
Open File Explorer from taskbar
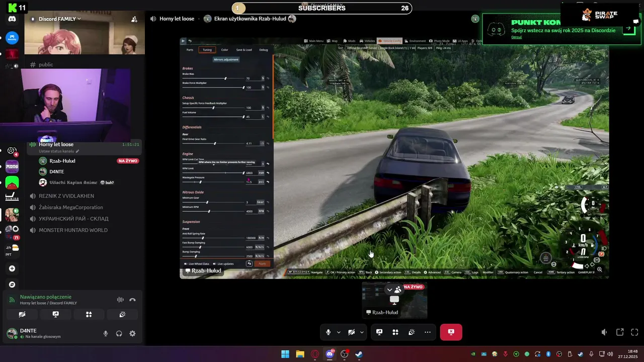(x=300, y=354)
